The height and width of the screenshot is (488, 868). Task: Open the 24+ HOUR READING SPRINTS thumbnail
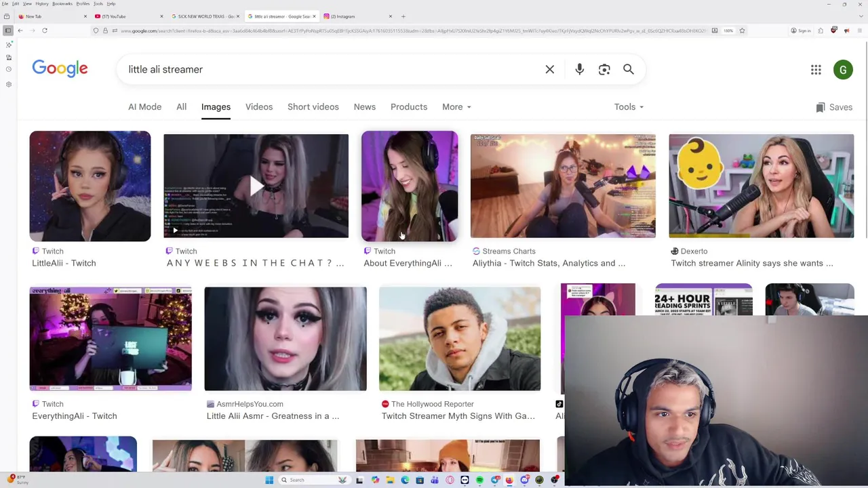[x=703, y=300]
